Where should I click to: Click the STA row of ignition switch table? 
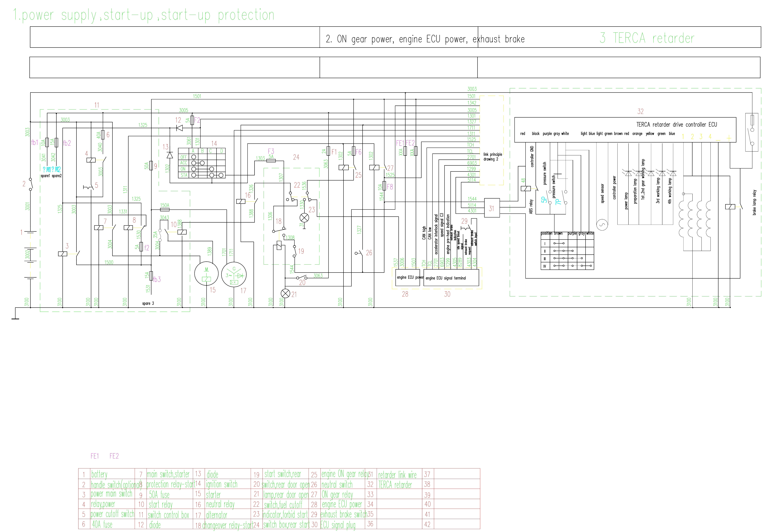202,175
